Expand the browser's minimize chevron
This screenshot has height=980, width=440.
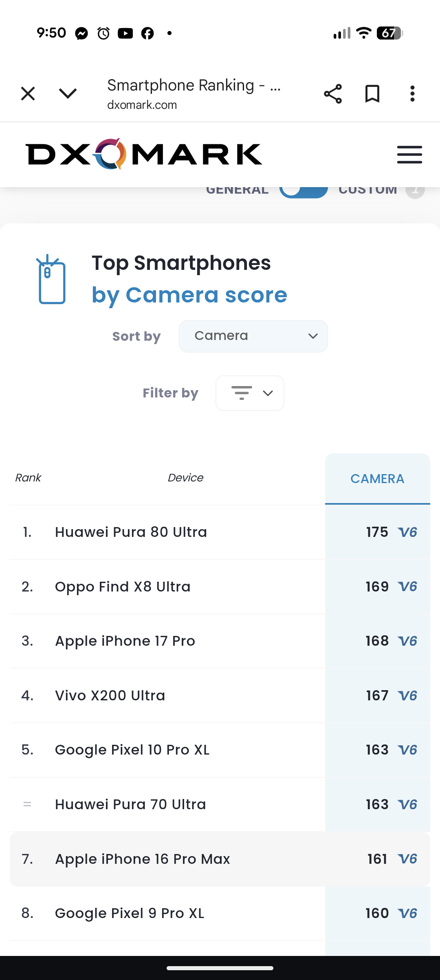(x=68, y=94)
